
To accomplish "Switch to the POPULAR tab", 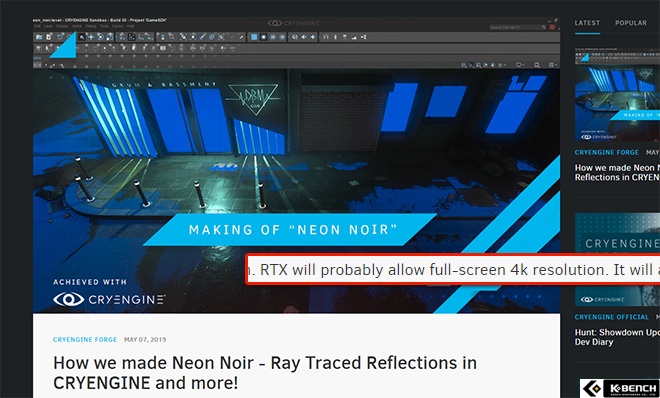I will click(x=631, y=23).
